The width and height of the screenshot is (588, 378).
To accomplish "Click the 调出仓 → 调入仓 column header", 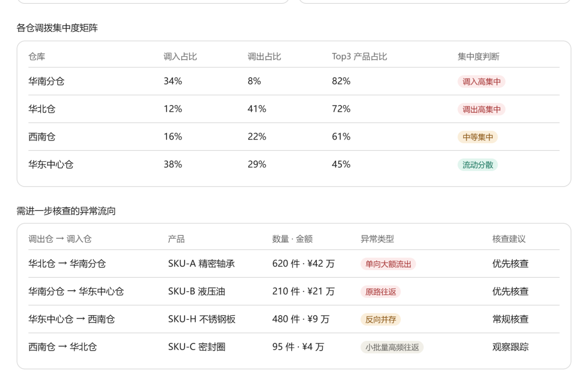I will 60,239.
